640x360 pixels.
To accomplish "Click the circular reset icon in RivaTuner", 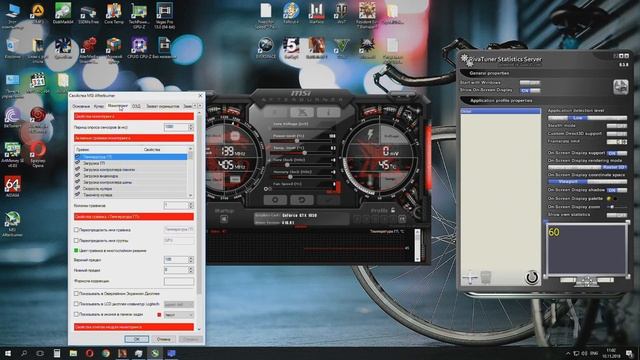I will click(532, 278).
